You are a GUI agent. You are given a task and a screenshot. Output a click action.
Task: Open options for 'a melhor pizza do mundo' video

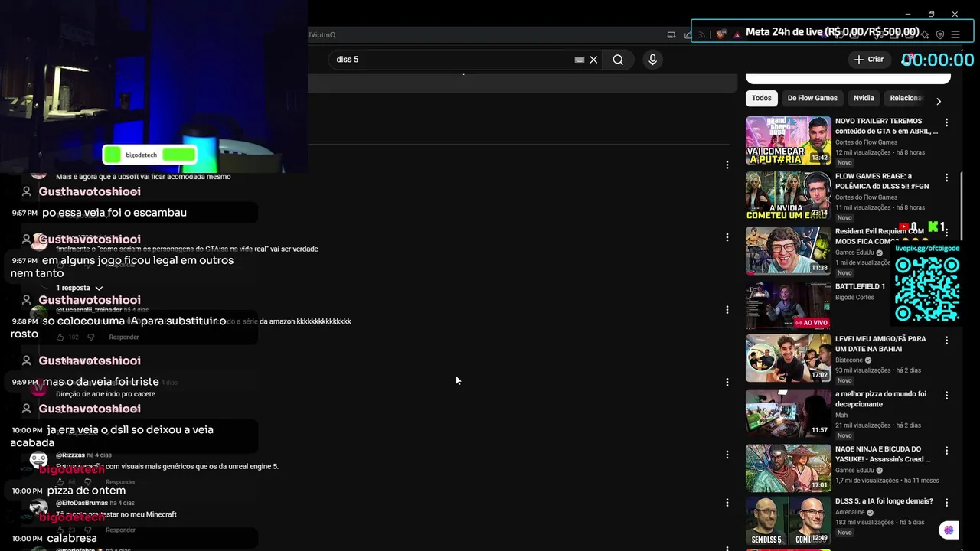[946, 395]
